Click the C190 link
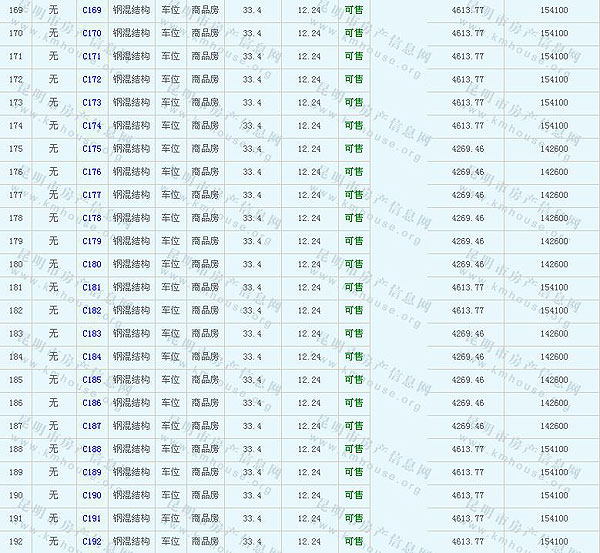Image resolution: width=600 pixels, height=553 pixels. (92, 495)
